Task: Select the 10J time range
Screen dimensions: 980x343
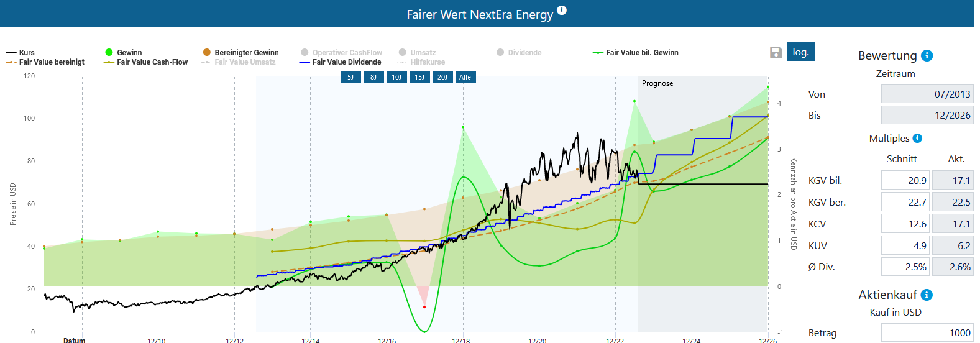Action: point(396,77)
